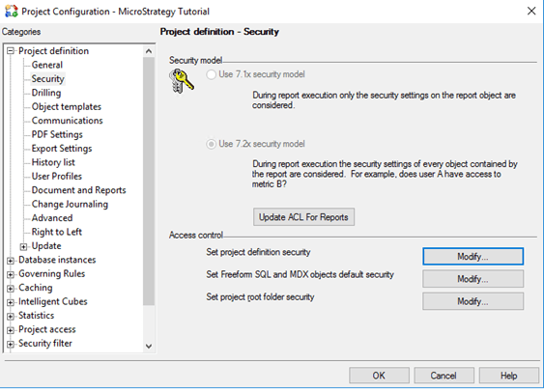Select the Use 7.2x security model radio button
544x392 pixels.
pos(211,144)
